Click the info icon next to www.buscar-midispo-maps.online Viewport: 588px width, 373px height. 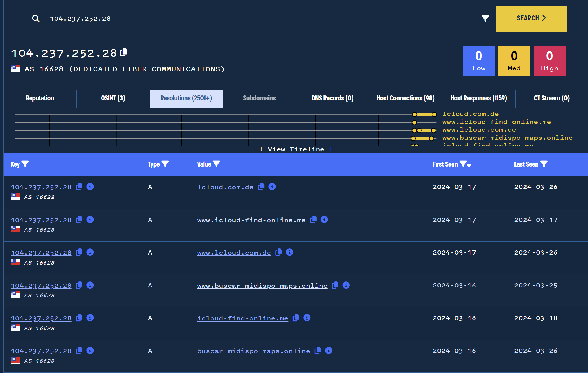tap(347, 285)
